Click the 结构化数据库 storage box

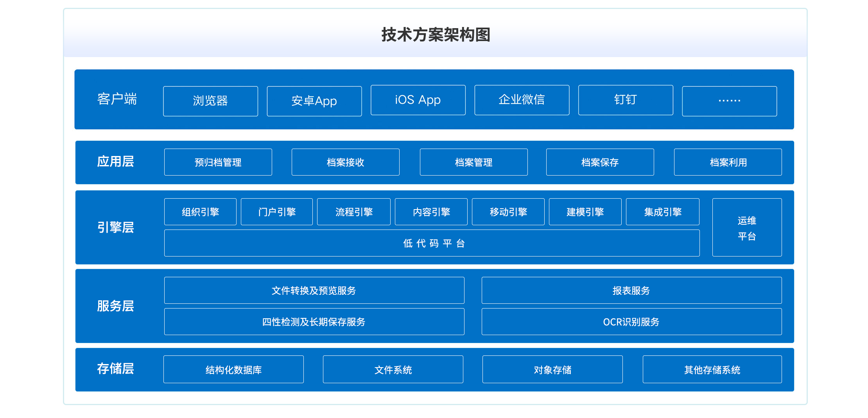point(233,369)
